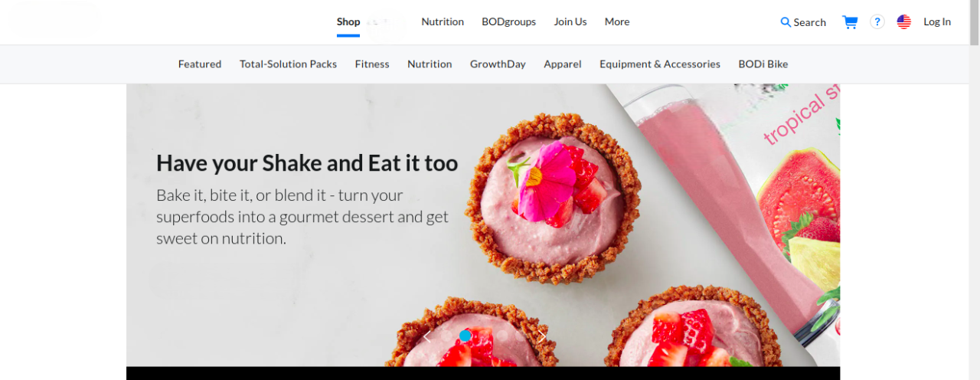This screenshot has height=380, width=980.
Task: Click the Log In link
Action: click(x=937, y=21)
